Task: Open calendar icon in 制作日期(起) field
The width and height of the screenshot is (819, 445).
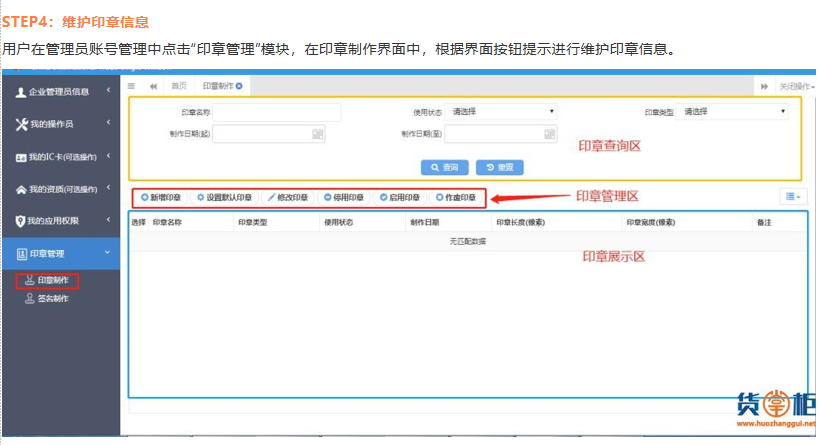Action: (317, 133)
